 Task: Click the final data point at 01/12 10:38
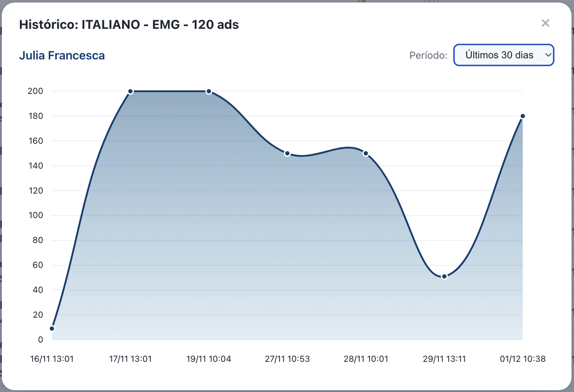(x=523, y=116)
